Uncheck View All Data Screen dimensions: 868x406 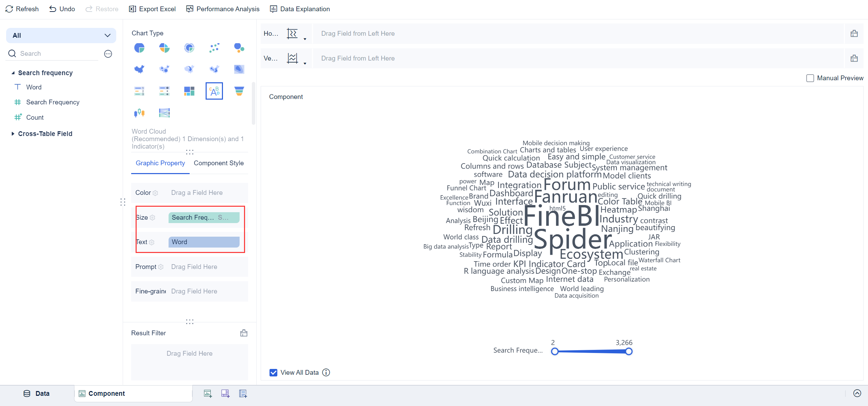(273, 372)
